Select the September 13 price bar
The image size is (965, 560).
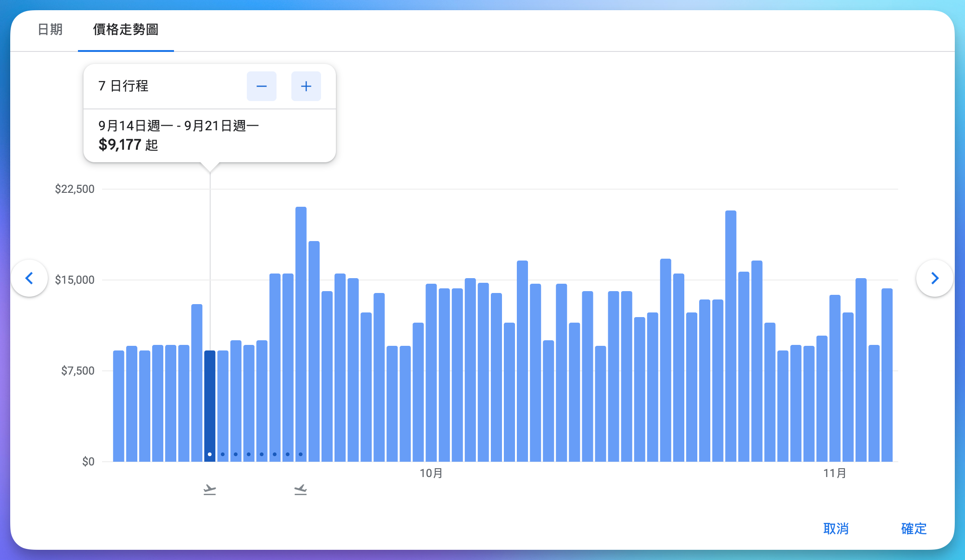pos(197,383)
